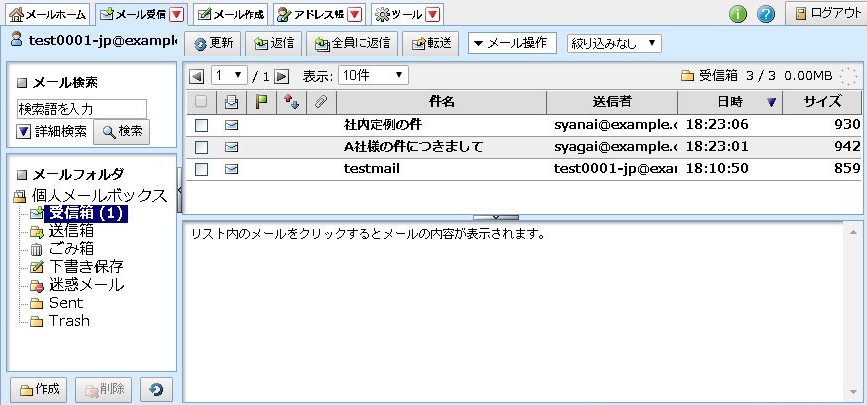The image size is (867, 405).
Task: Click the green info icon
Action: tap(738, 14)
